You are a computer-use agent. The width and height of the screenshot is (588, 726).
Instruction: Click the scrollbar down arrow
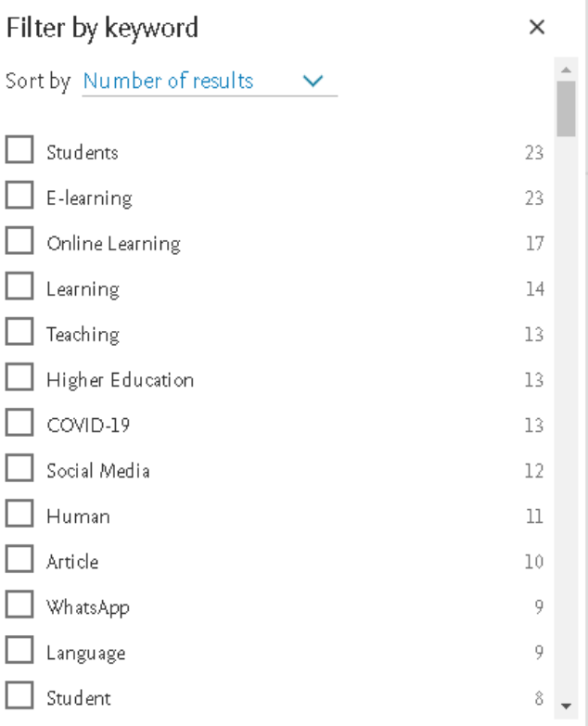point(567,707)
